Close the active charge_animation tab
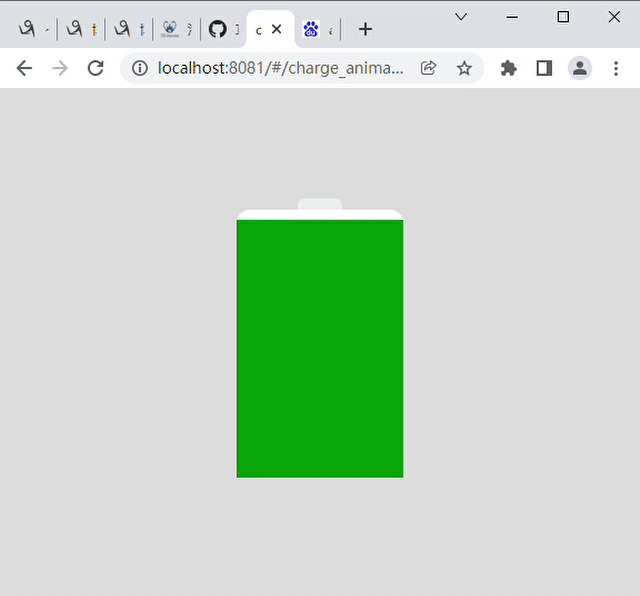640x596 pixels. (276, 29)
